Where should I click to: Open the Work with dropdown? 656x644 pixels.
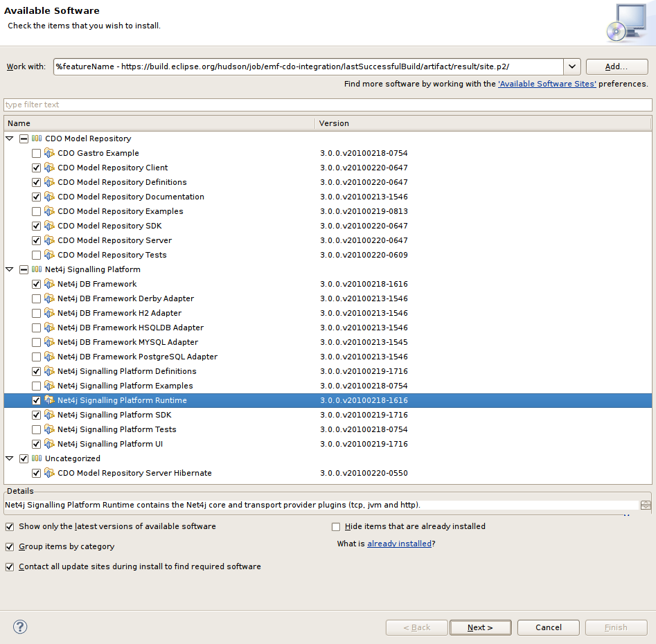pos(571,66)
